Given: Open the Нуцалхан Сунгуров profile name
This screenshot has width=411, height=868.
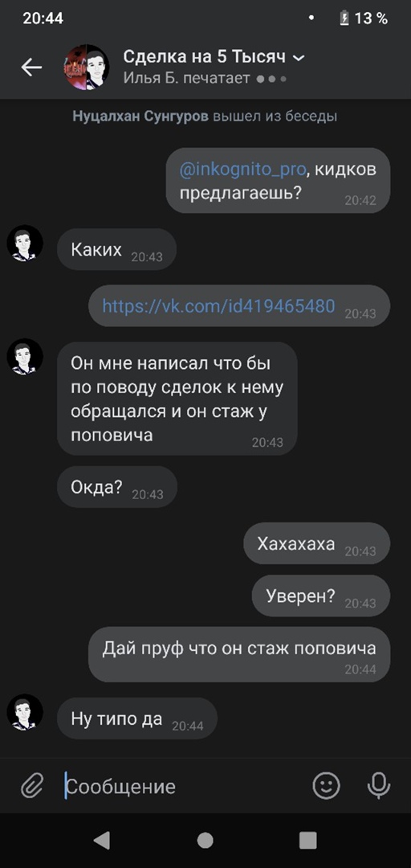Looking at the screenshot, I should pos(141,117).
